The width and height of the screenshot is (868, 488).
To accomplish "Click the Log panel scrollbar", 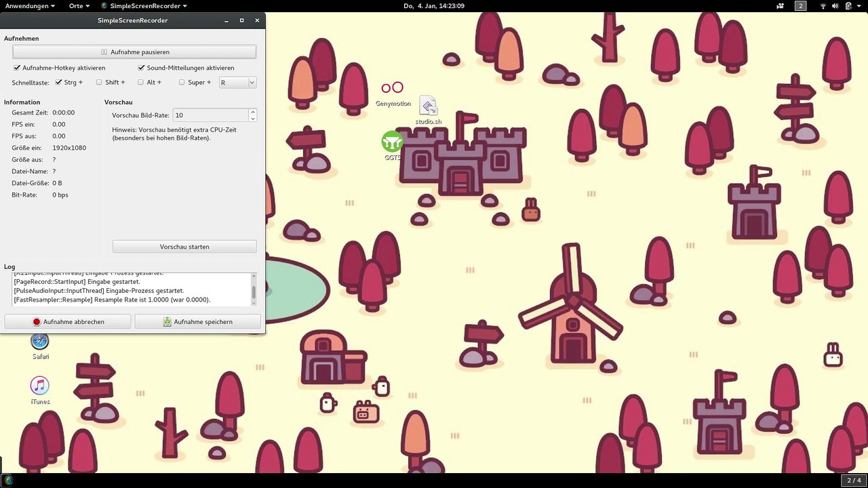I will click(x=254, y=290).
